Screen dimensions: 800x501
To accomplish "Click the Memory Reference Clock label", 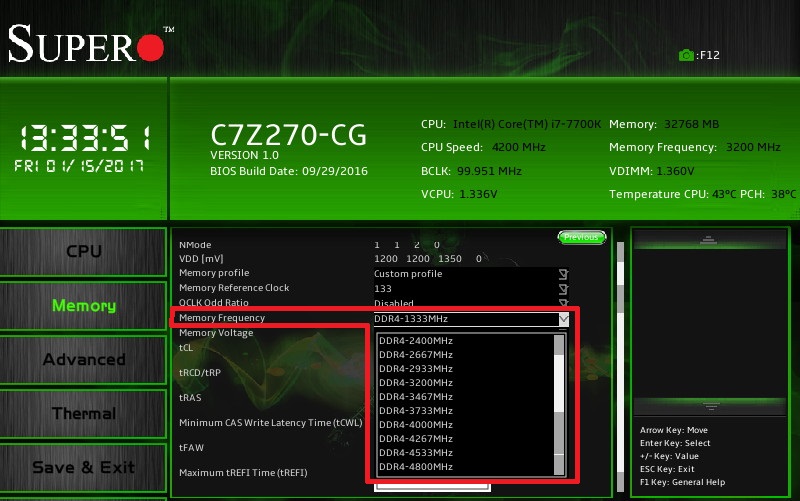I will click(x=234, y=288).
